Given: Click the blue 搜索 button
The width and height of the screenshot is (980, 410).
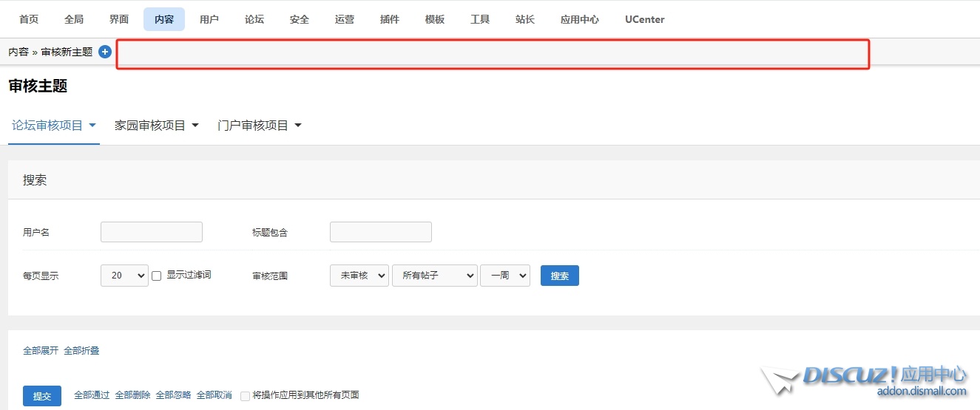Looking at the screenshot, I should click(x=560, y=276).
